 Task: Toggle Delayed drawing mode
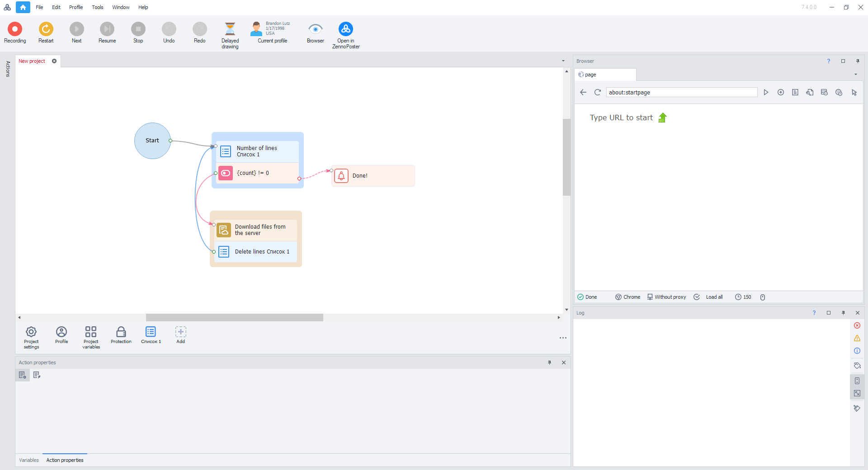click(x=230, y=29)
